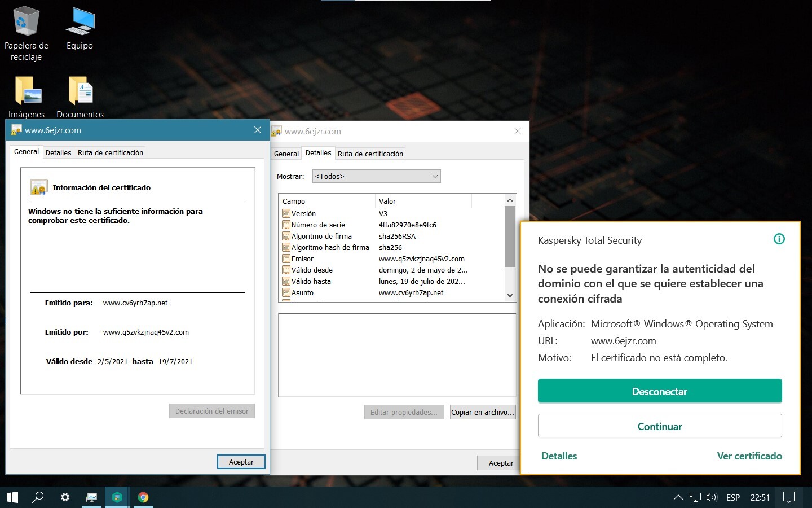Screen dimensions: 812x508
Task: Select value sha256RSA
Action: click(x=397, y=236)
